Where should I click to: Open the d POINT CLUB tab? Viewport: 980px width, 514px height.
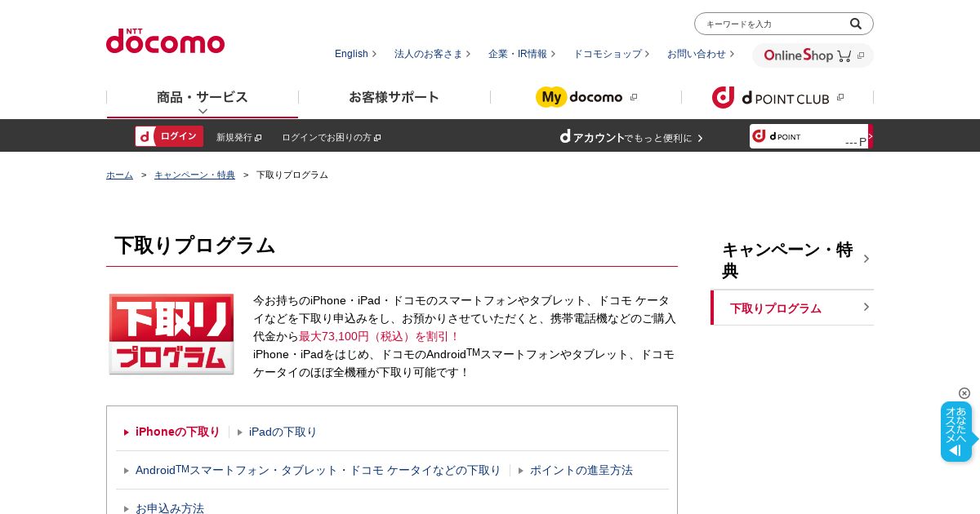pyautogui.click(x=777, y=97)
